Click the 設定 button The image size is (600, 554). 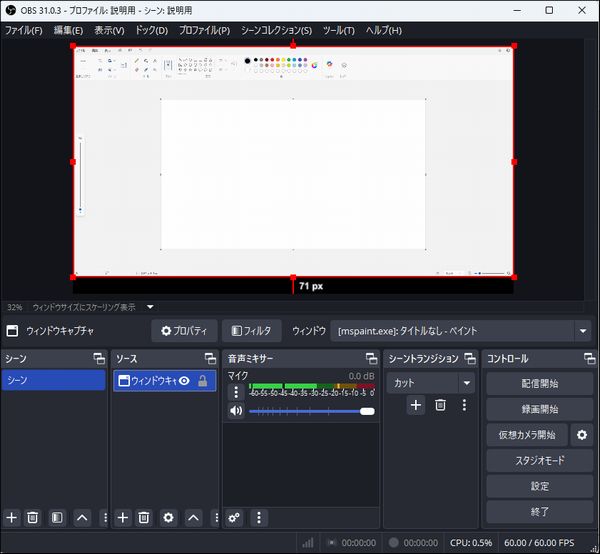(540, 486)
